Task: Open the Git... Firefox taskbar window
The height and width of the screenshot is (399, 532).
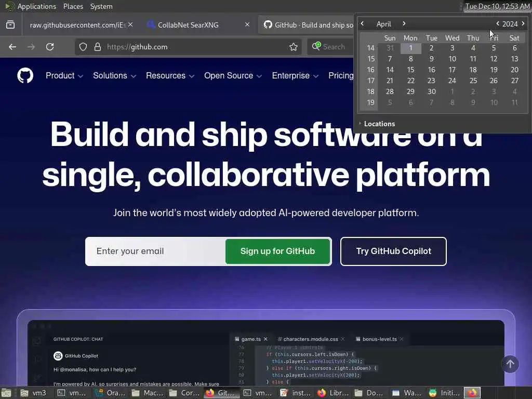Action: coord(221,393)
